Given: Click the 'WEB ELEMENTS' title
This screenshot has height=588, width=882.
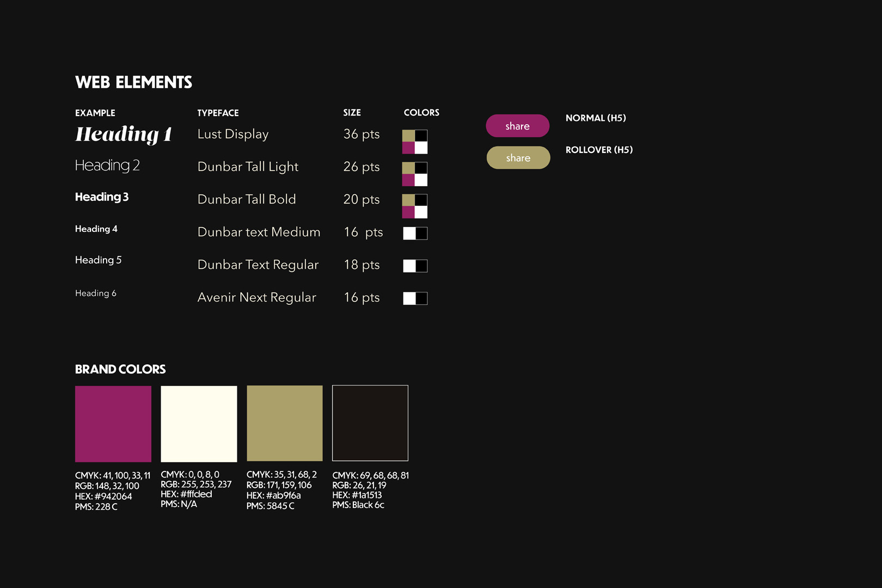Looking at the screenshot, I should pyautogui.click(x=133, y=82).
